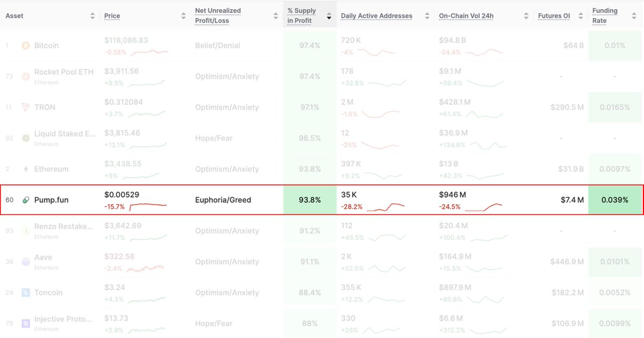Viewport: 644px width, 338px height.
Task: Click the Aave logo icon
Action: click(26, 262)
